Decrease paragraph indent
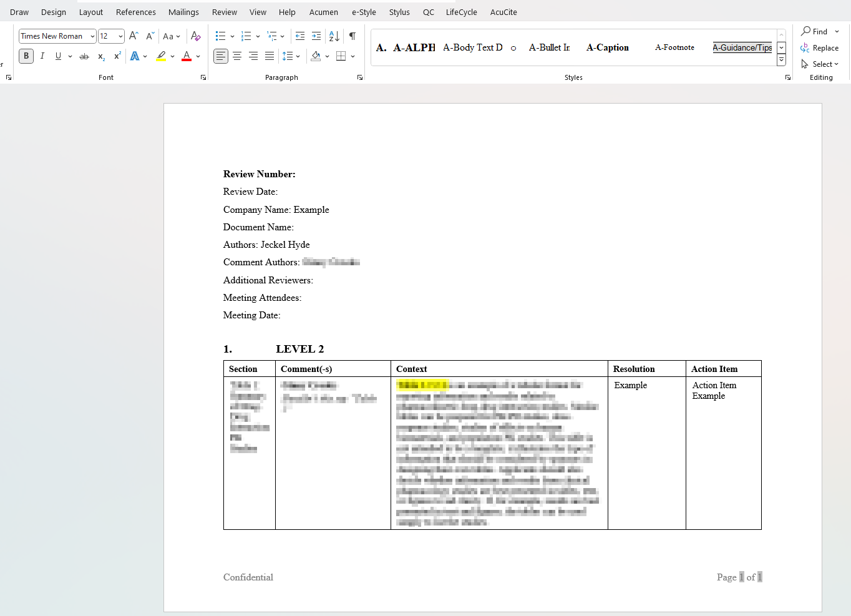Image resolution: width=851 pixels, height=616 pixels. pos(300,36)
